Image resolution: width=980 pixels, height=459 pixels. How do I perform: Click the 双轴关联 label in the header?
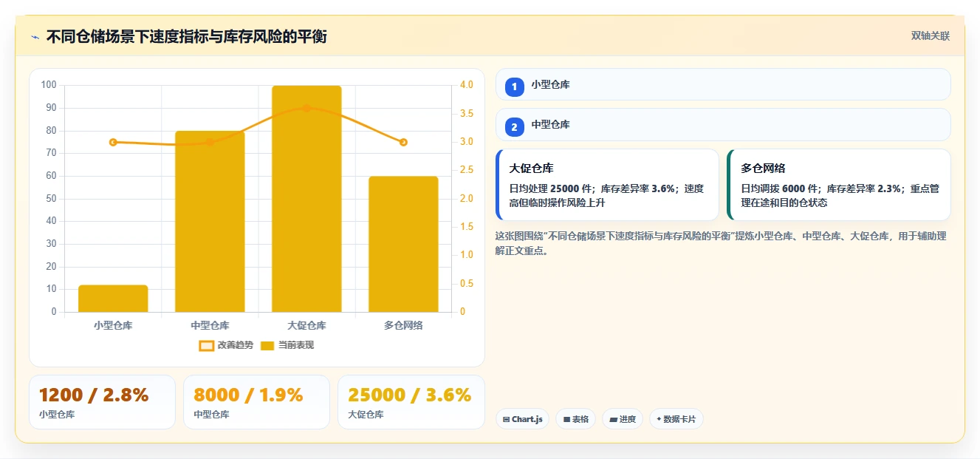(x=930, y=36)
